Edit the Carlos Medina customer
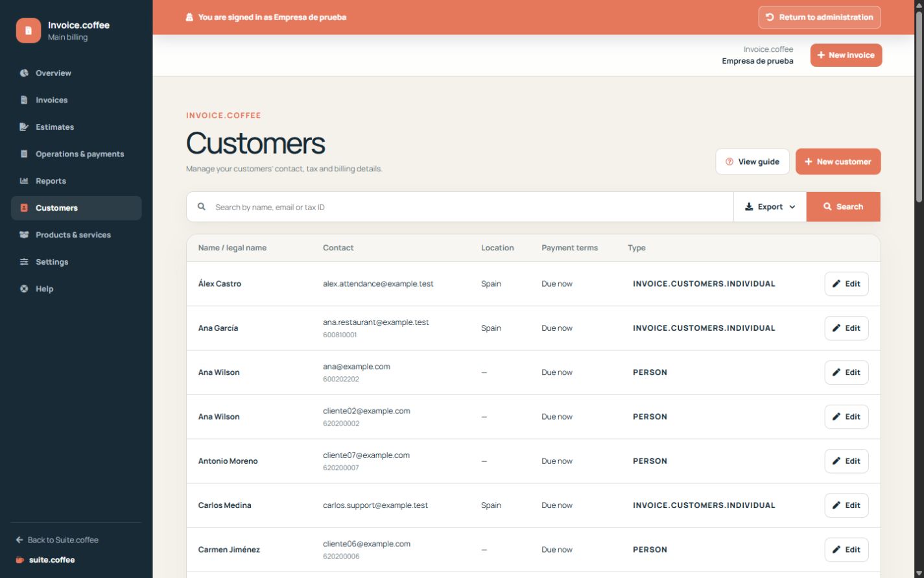The height and width of the screenshot is (578, 924). [846, 505]
